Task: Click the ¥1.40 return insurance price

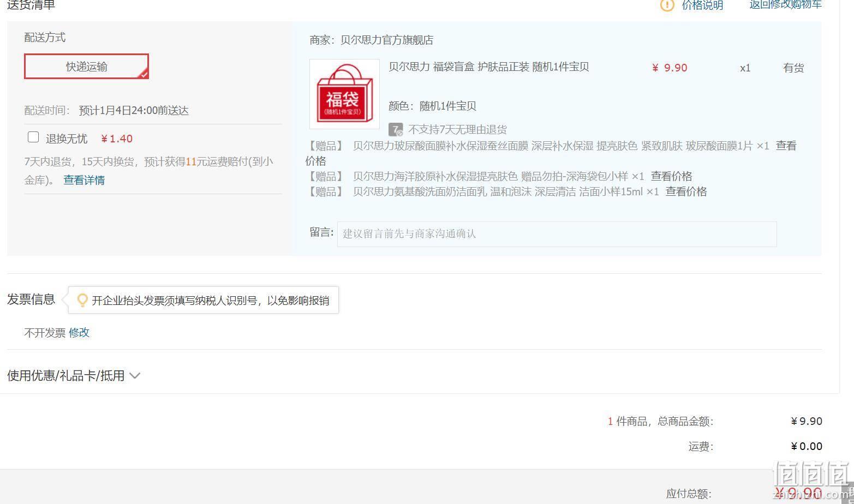Action: (117, 139)
